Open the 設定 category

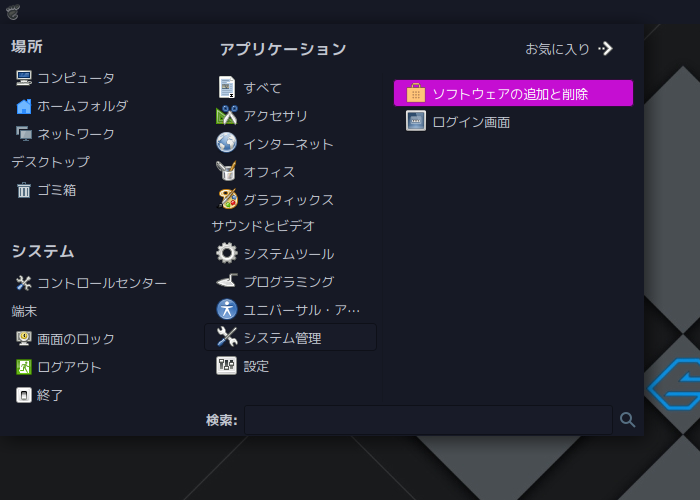coord(290,366)
